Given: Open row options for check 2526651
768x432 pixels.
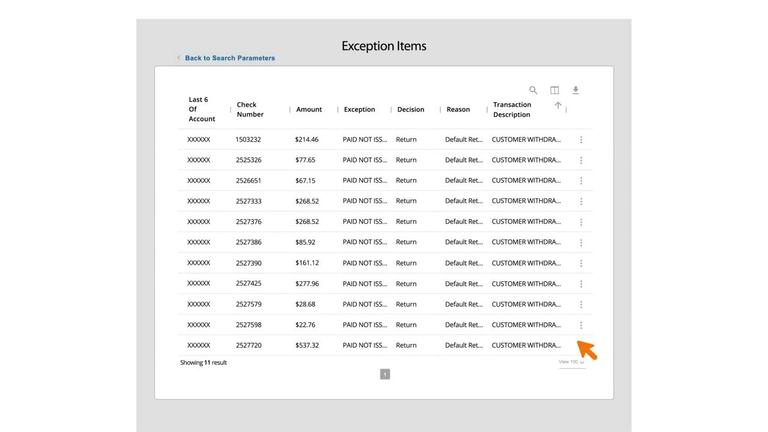Looking at the screenshot, I should [x=581, y=181].
